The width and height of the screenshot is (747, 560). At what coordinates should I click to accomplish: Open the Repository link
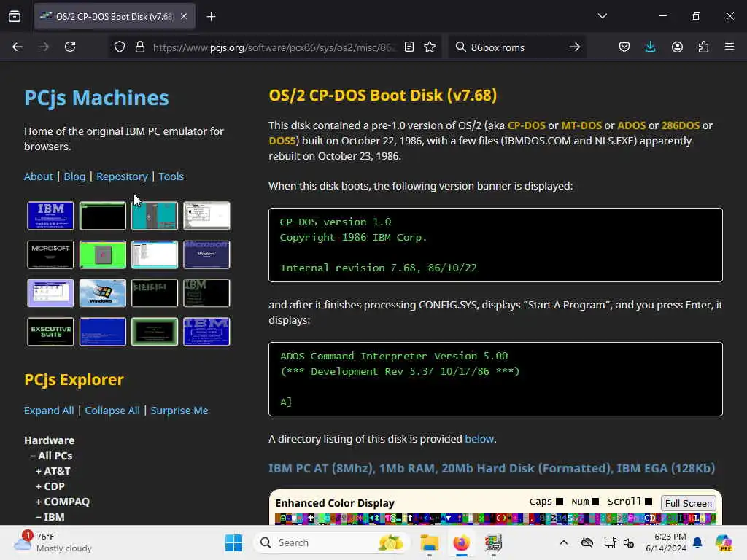click(122, 176)
